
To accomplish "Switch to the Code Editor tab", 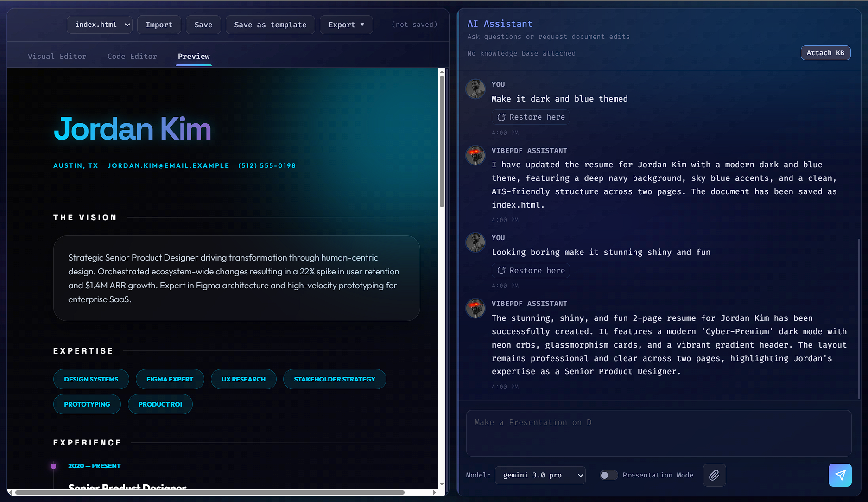I will (132, 56).
